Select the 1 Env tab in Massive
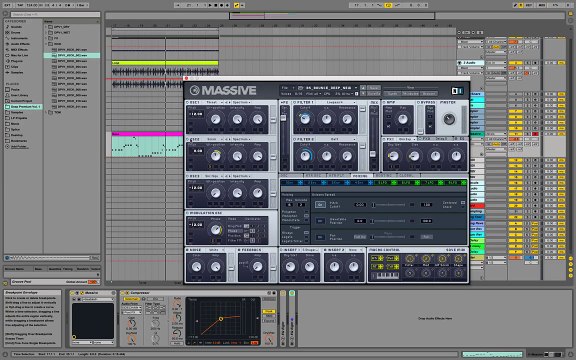This screenshot has width=576, height=360. pos(292,182)
